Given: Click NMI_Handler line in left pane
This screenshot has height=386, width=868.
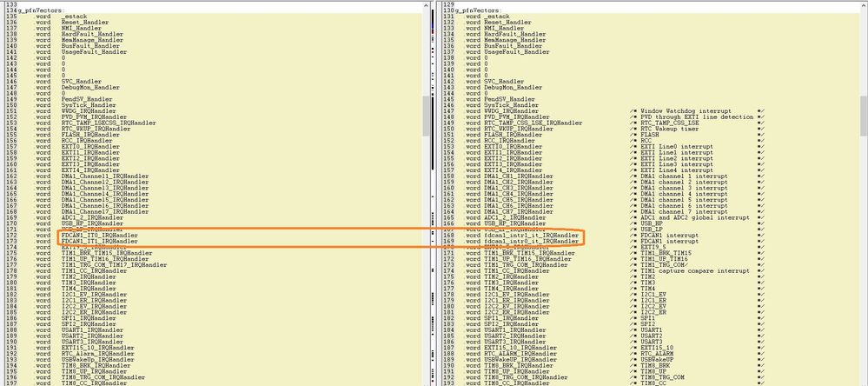Looking at the screenshot, I should click(82, 28).
